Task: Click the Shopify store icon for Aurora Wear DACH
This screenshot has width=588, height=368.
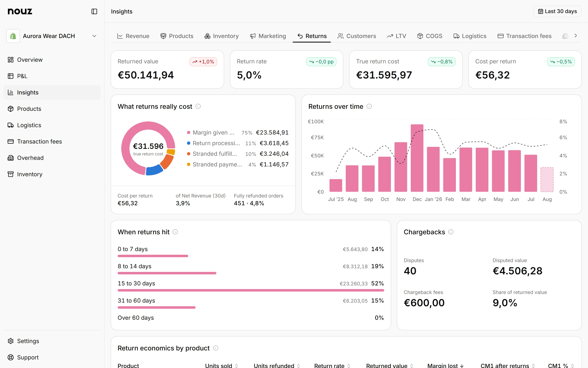Action: [13, 36]
